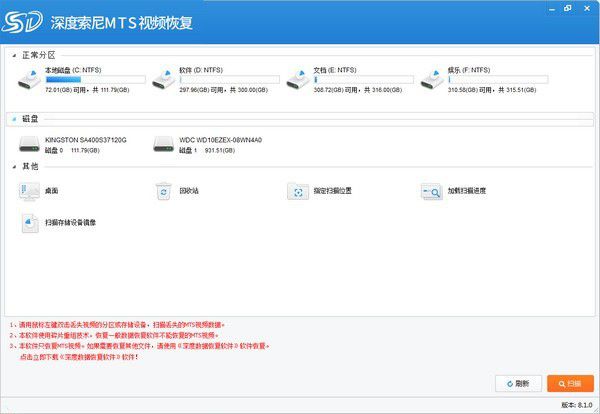
Task: Click the 其他 section heading
Action: point(30,166)
